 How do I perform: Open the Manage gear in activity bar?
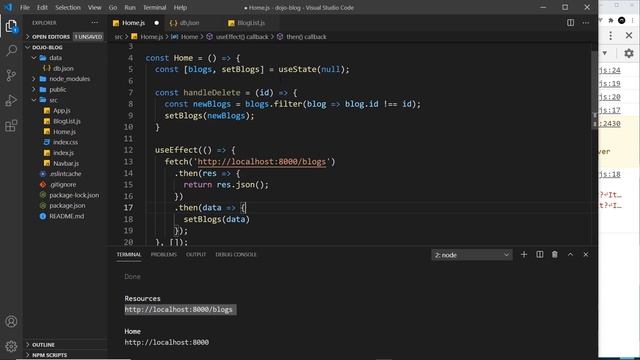[11, 346]
